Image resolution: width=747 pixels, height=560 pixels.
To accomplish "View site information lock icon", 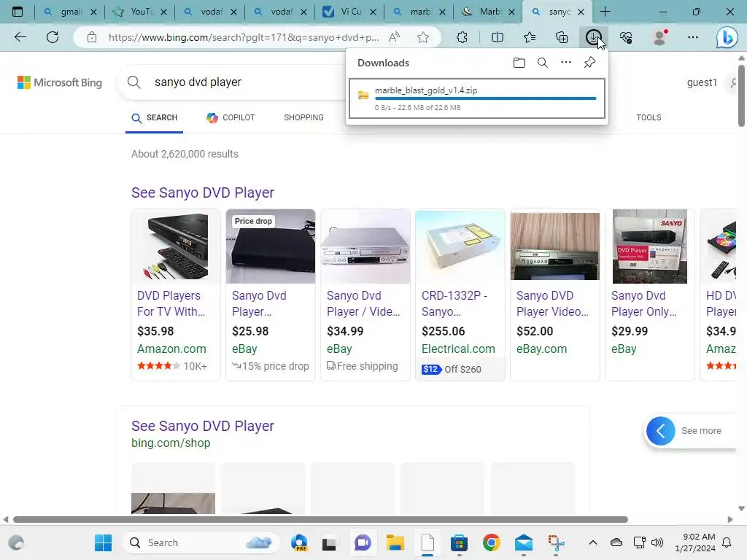I will [92, 37].
